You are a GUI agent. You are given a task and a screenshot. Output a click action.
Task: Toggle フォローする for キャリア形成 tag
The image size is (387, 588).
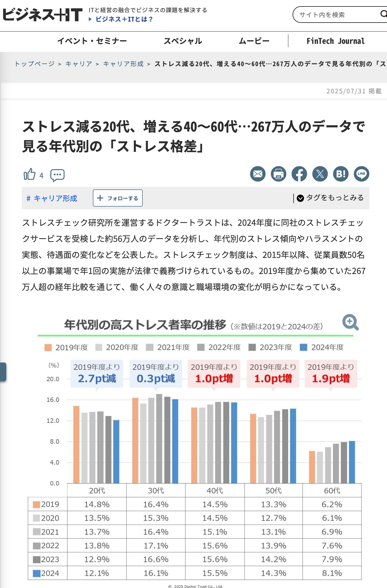pos(118,198)
